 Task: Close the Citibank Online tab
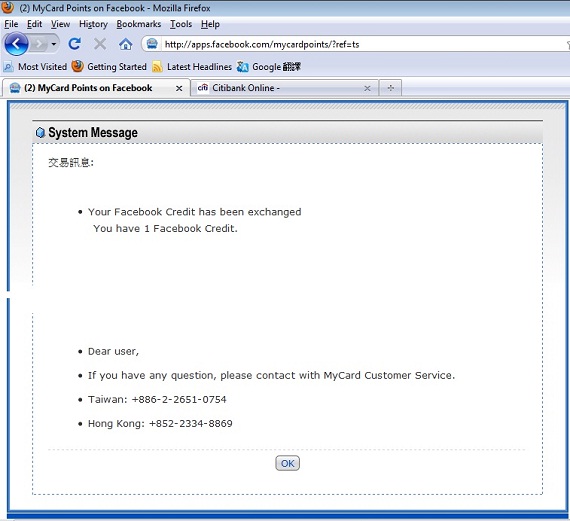tap(367, 88)
